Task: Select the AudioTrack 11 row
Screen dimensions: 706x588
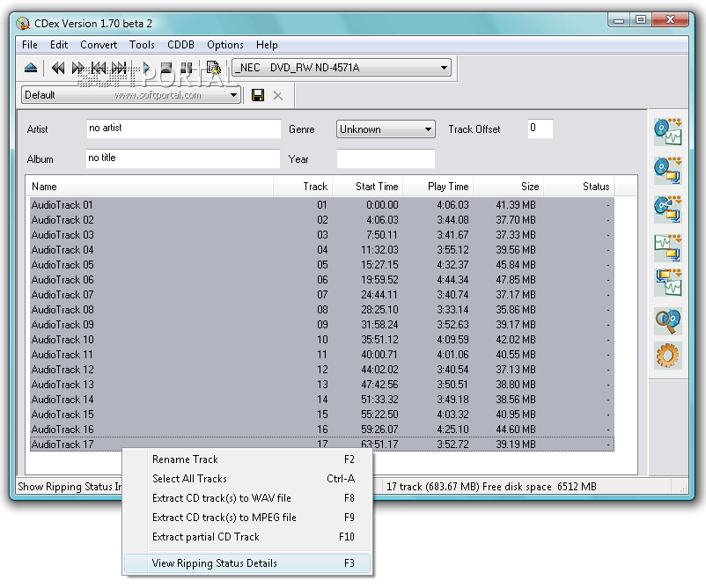Action: coord(322,355)
